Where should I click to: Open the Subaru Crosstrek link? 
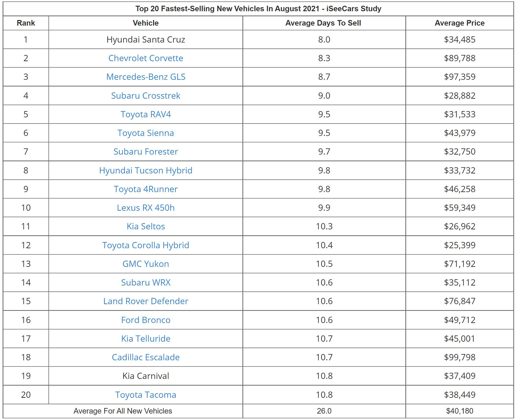coord(146,96)
